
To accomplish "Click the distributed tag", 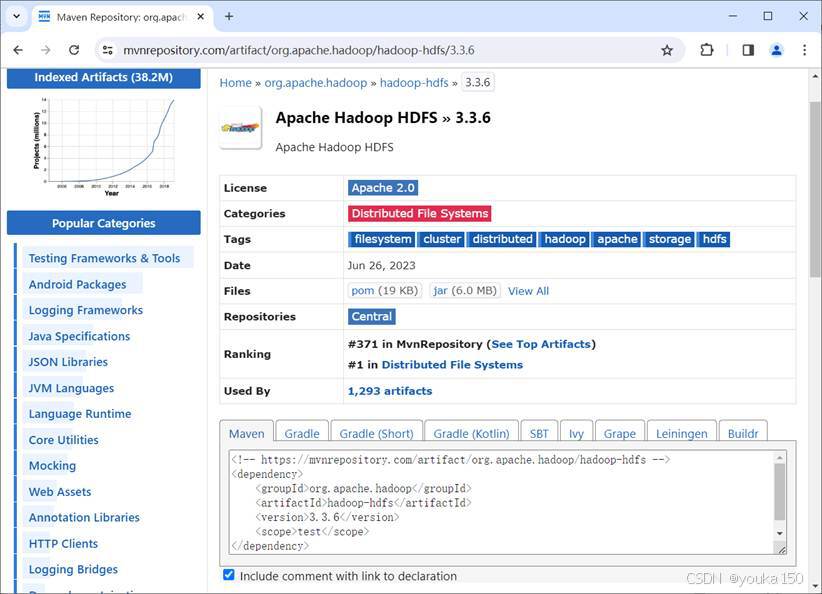I will click(x=502, y=239).
